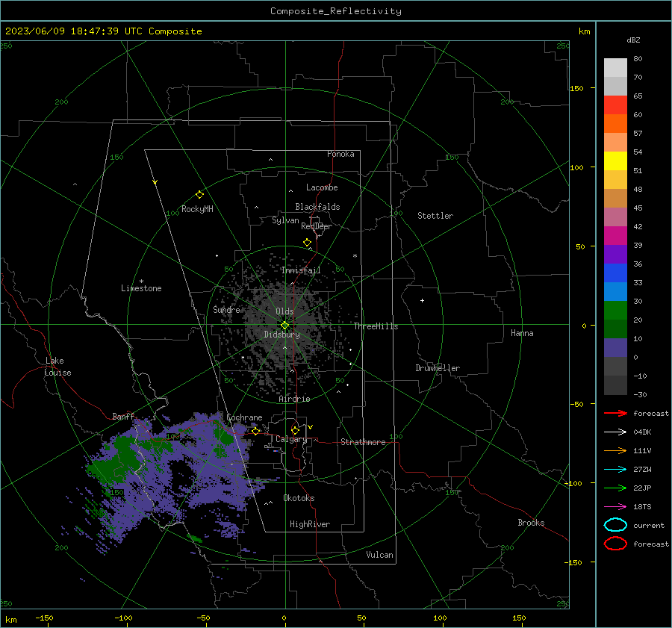Click the royal blue swatch between 36 and 33

[x=615, y=273]
